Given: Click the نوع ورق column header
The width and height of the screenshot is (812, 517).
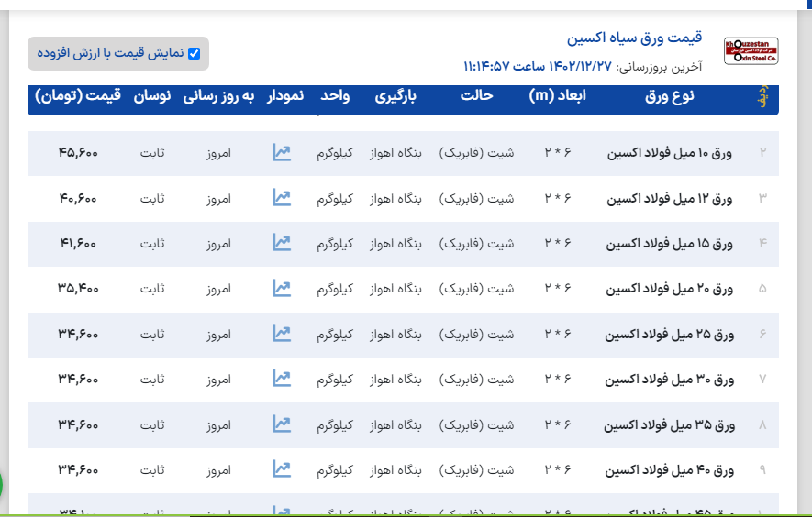Looking at the screenshot, I should pos(671,96).
